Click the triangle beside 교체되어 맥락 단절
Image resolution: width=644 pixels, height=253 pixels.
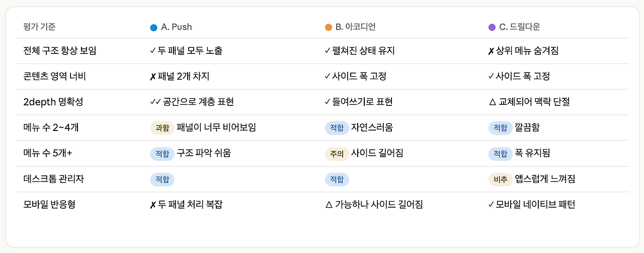point(493,102)
